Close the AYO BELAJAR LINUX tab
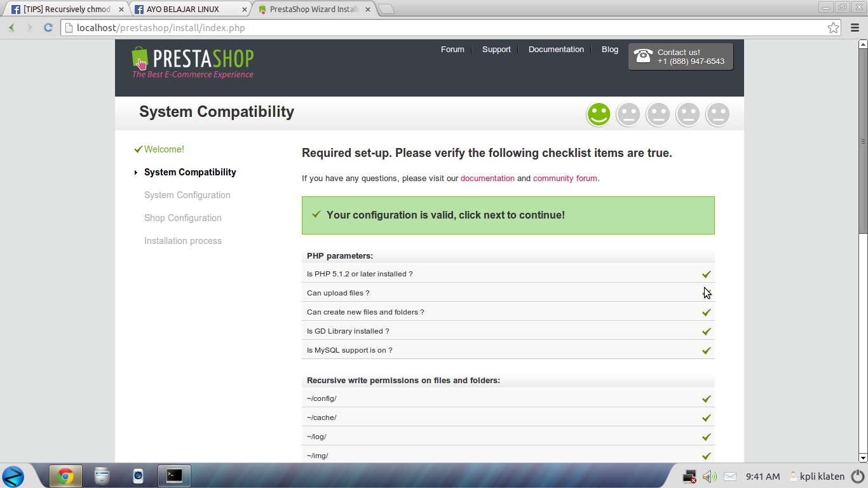868x488 pixels. point(245,10)
